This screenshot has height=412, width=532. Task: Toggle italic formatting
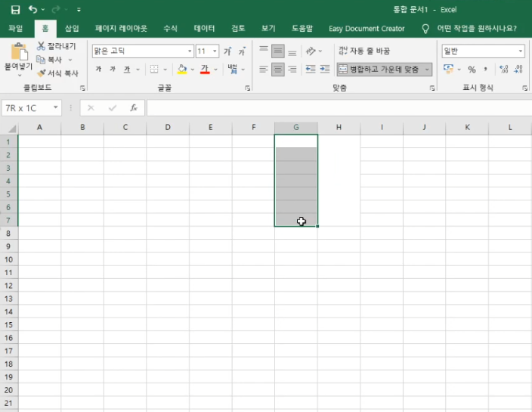coord(113,70)
